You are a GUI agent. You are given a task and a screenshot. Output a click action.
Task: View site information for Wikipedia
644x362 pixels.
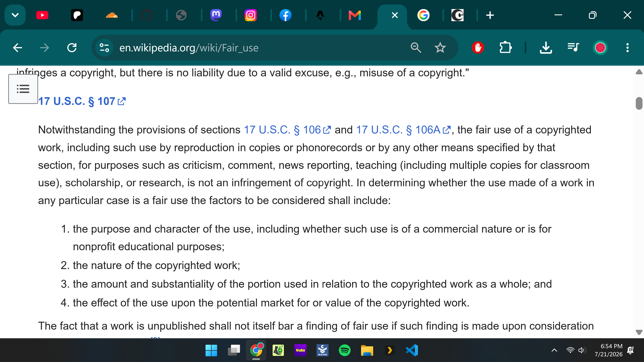[x=104, y=47]
